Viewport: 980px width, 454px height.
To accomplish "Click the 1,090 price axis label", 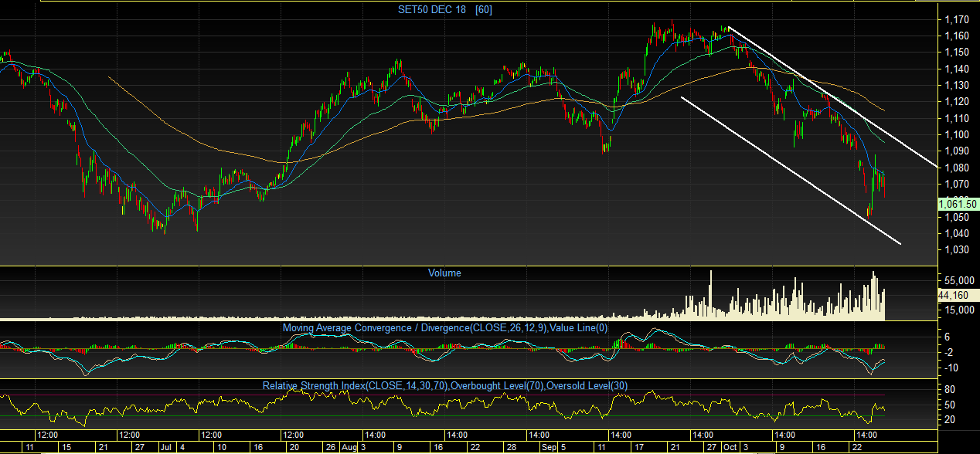I will tap(956, 151).
